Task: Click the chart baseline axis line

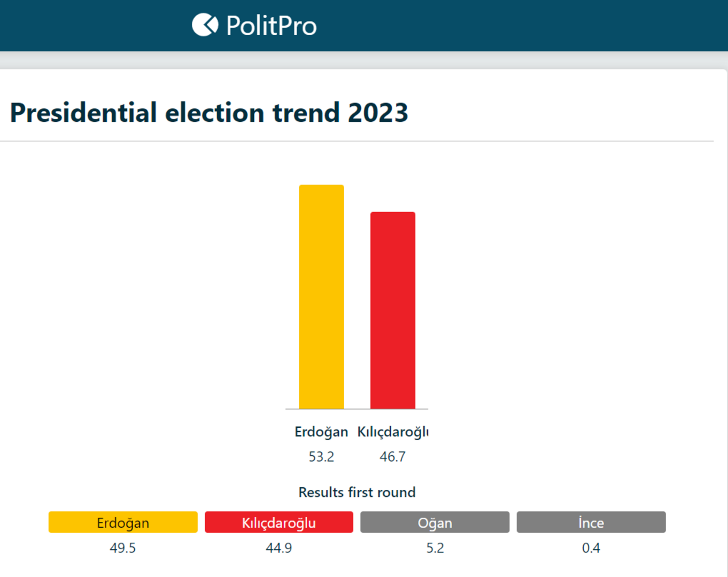Action: point(357,409)
